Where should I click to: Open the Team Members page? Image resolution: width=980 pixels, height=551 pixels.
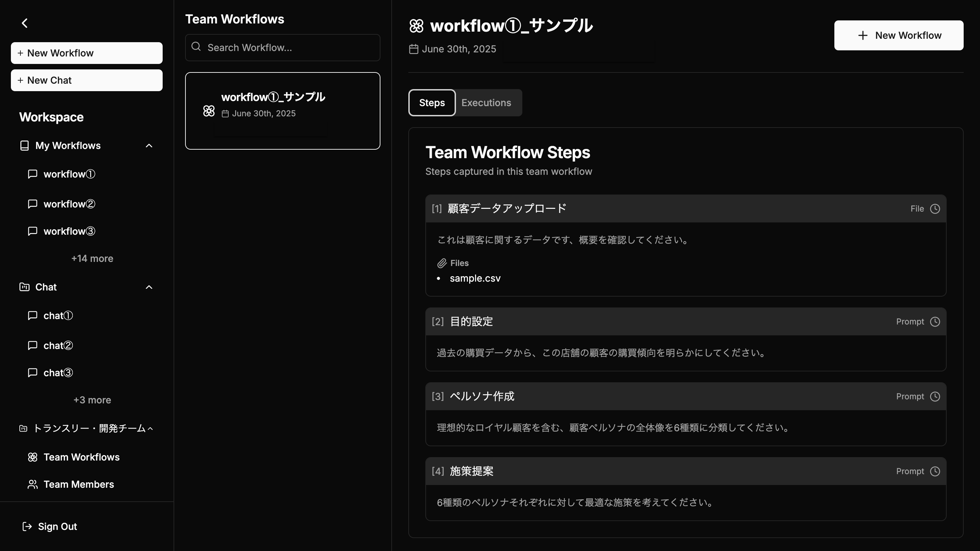[x=79, y=484]
